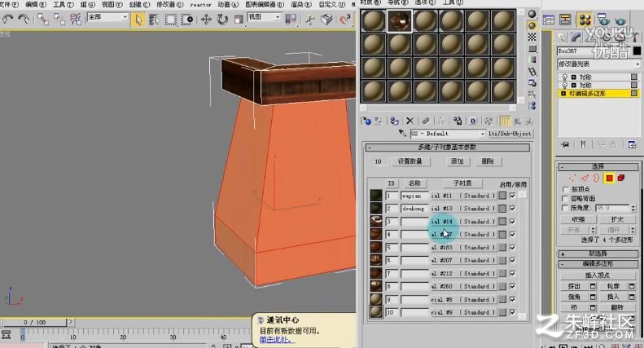The height and width of the screenshot is (348, 644).
Task: Open the Select by Name list
Action: coord(154,20)
